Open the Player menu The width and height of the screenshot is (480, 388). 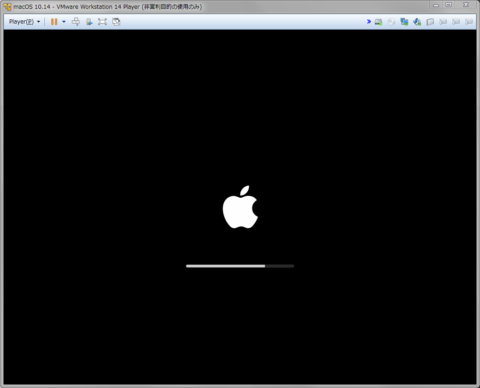point(24,22)
